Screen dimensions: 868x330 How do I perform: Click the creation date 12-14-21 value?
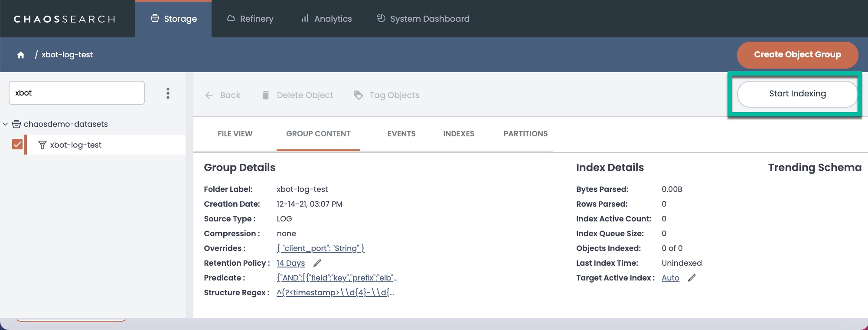point(310,204)
